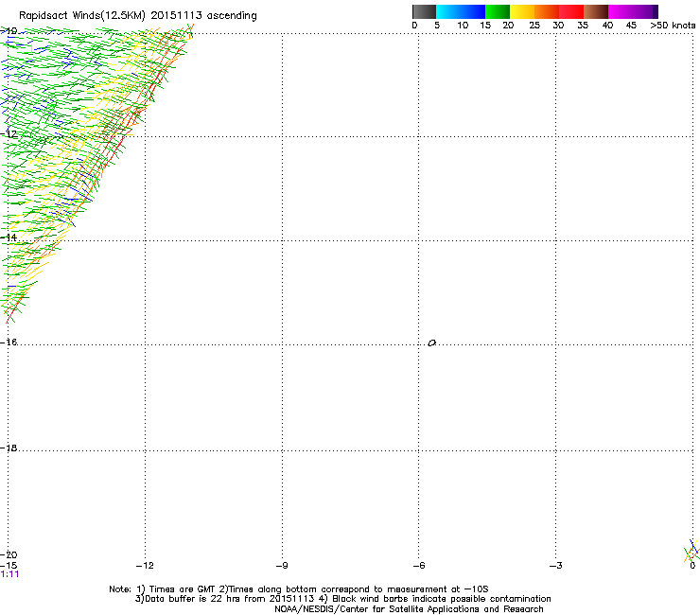Click the "-18" latitude label on the left axis

9,448
